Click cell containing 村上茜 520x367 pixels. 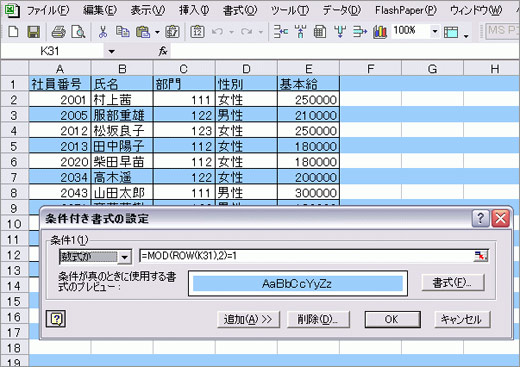tap(122, 100)
